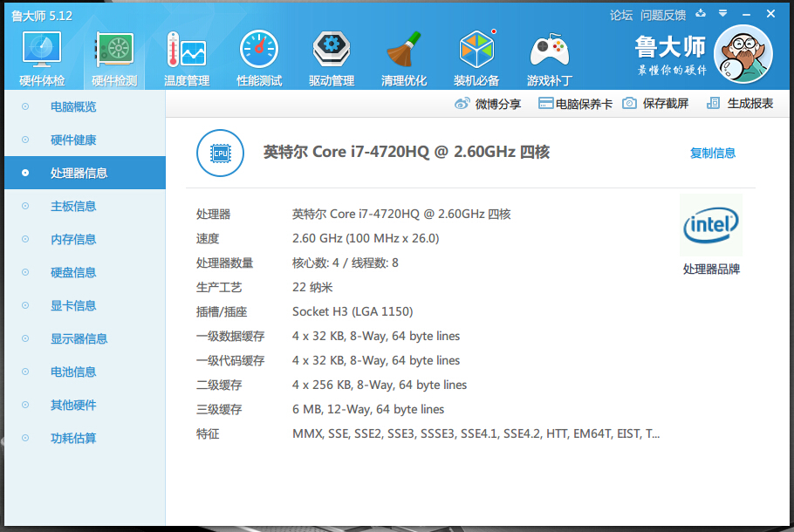Open 驱动管理 driver management icon

[x=332, y=50]
